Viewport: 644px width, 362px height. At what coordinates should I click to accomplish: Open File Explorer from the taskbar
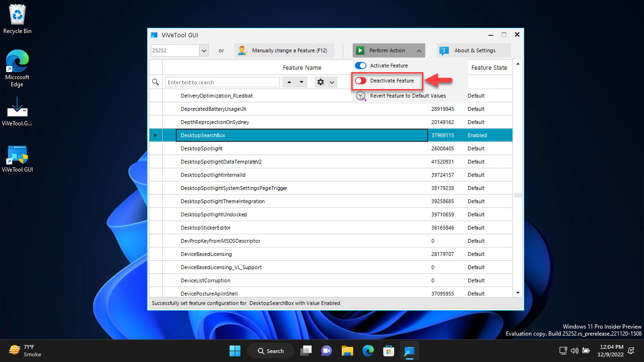[x=347, y=351]
